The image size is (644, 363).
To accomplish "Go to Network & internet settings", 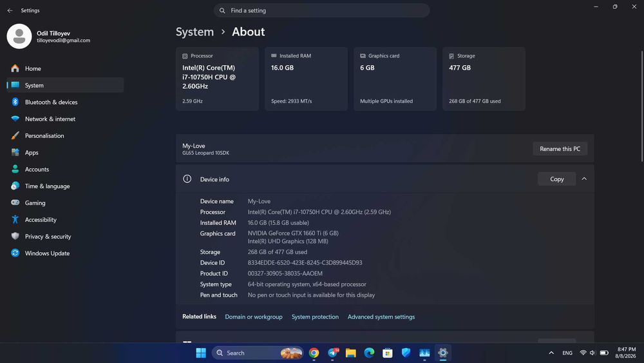I will coord(65,119).
